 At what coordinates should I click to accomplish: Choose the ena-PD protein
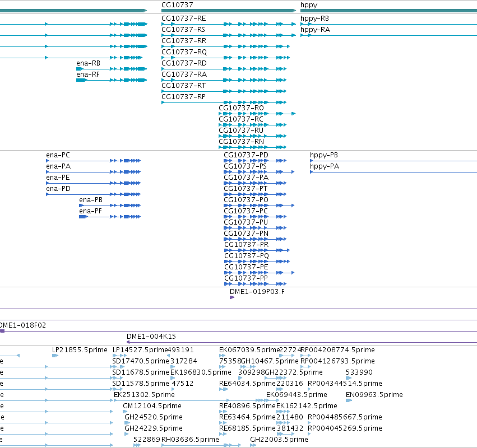click(x=58, y=189)
